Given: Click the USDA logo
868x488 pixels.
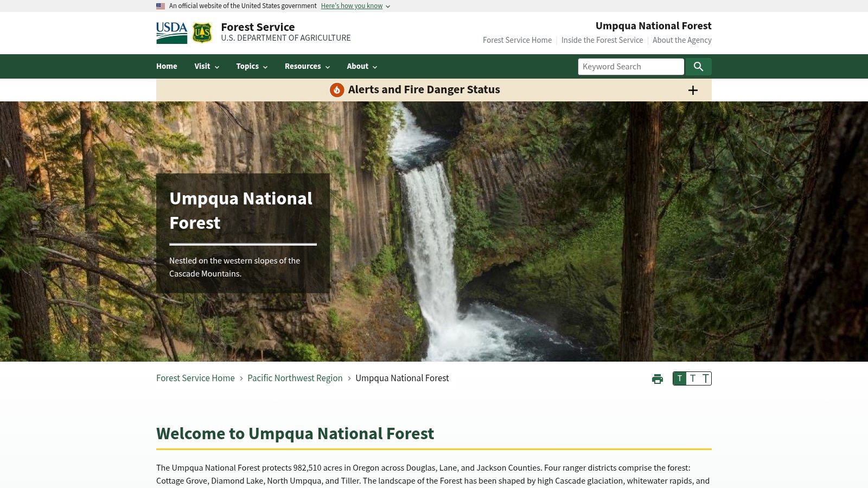Looking at the screenshot, I should point(171,33).
